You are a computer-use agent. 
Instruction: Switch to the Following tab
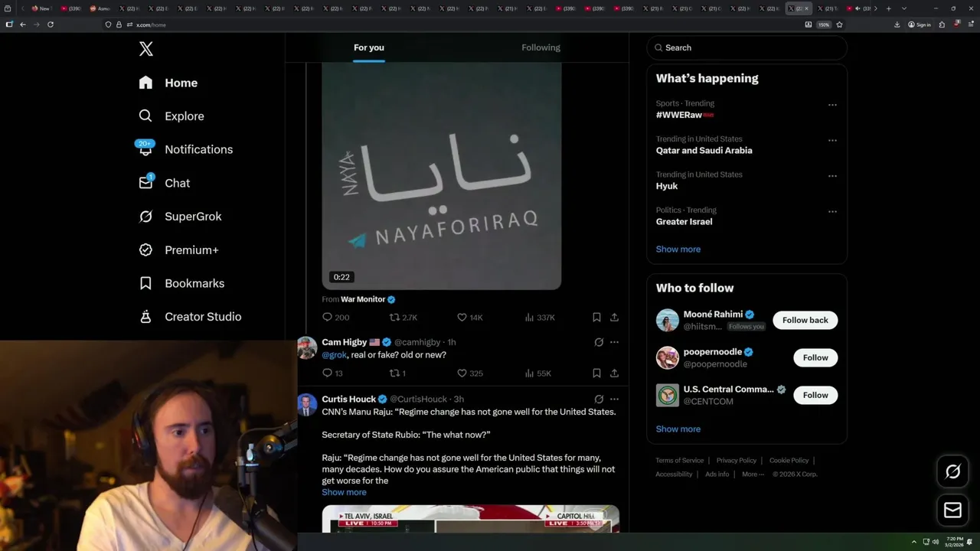click(541, 47)
